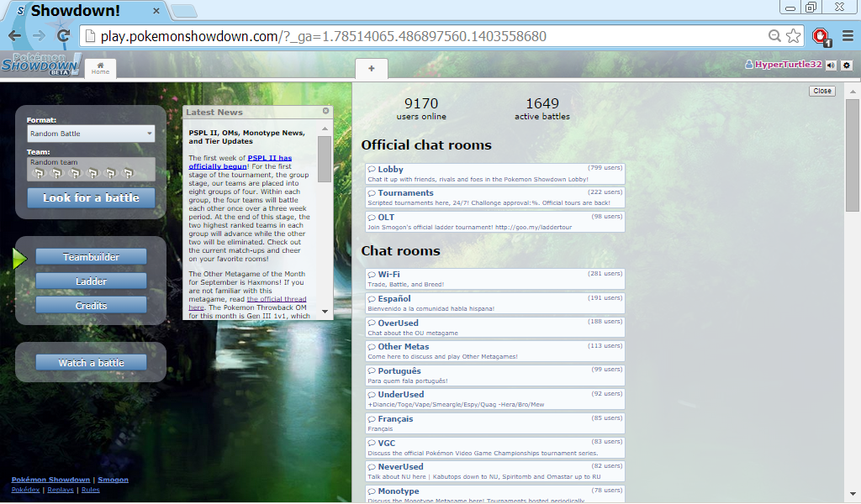Open the Smogon footer link
The height and width of the screenshot is (504, 861).
pyautogui.click(x=114, y=480)
